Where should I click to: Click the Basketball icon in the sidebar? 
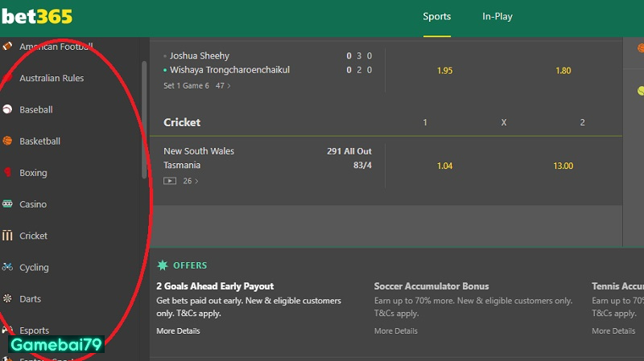click(x=7, y=141)
